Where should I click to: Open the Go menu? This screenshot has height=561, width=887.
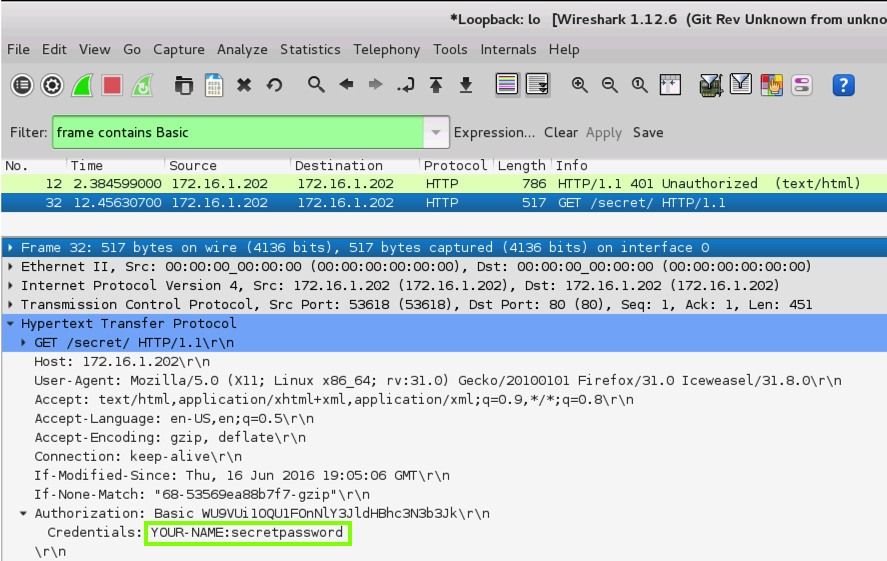pyautogui.click(x=132, y=50)
